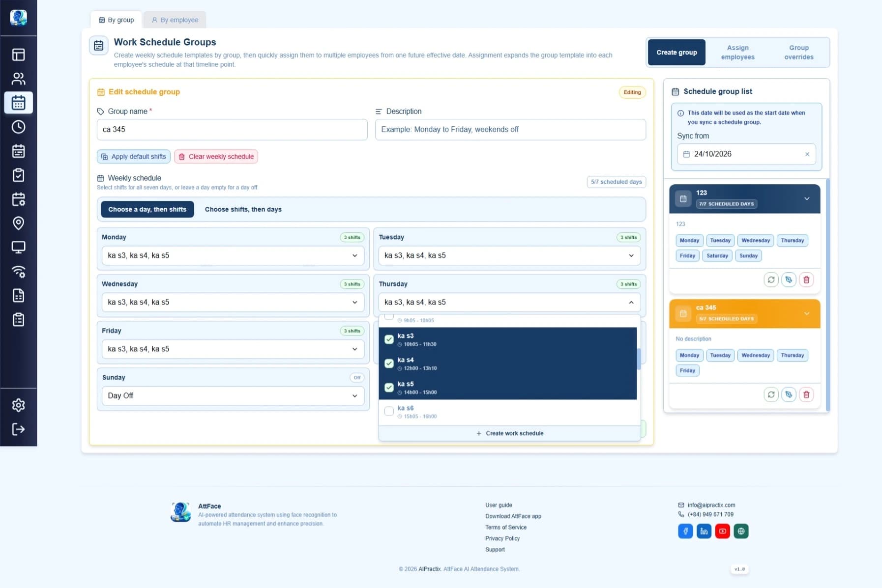Switch to Group overrides tab
This screenshot has width=882, height=588.
[x=798, y=52]
